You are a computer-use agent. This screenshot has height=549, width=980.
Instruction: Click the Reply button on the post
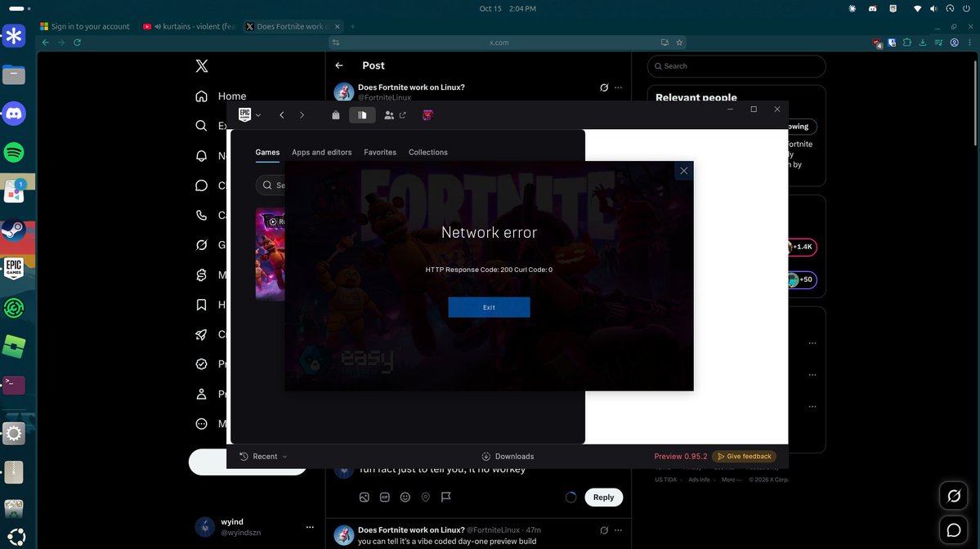[x=603, y=498]
